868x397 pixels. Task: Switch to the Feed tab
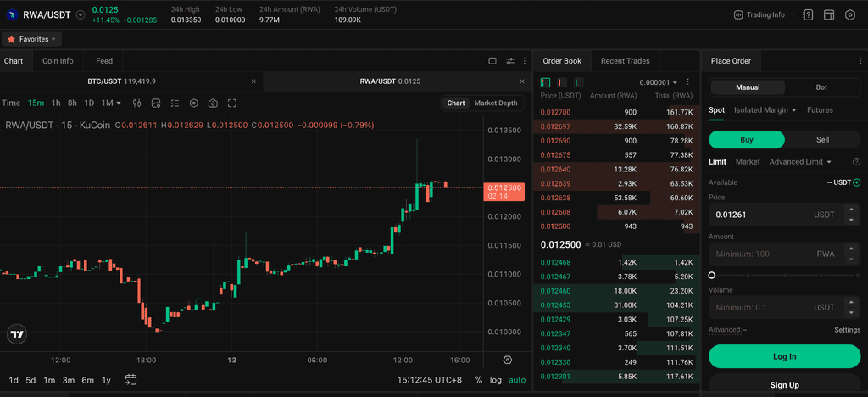104,61
